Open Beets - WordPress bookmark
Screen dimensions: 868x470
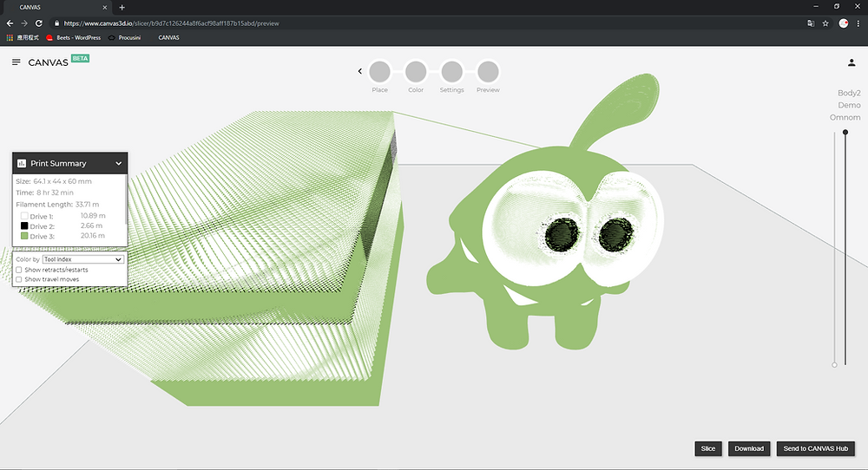[x=74, y=37]
